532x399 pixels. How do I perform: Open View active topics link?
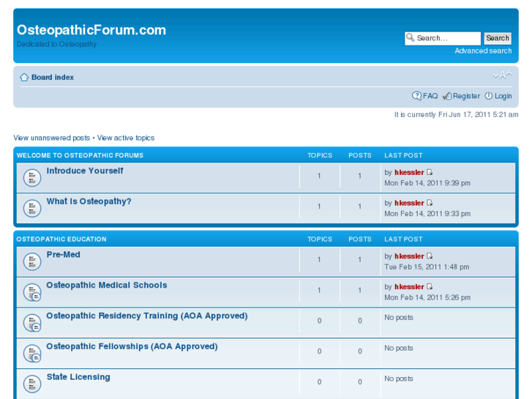click(x=126, y=138)
